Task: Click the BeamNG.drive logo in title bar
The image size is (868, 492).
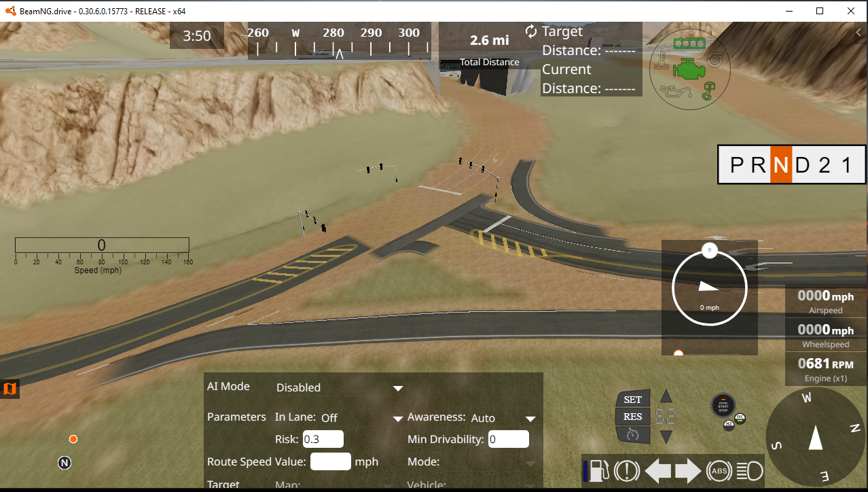Action: 10,11
